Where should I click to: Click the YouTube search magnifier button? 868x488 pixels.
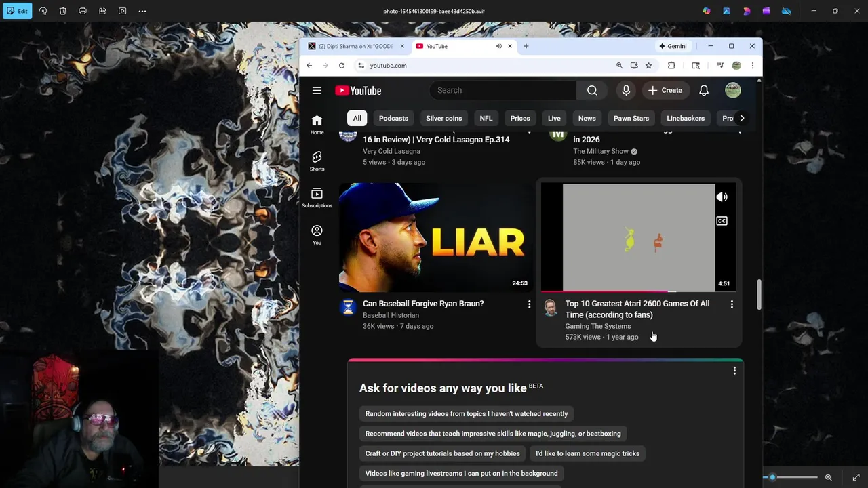pyautogui.click(x=592, y=90)
